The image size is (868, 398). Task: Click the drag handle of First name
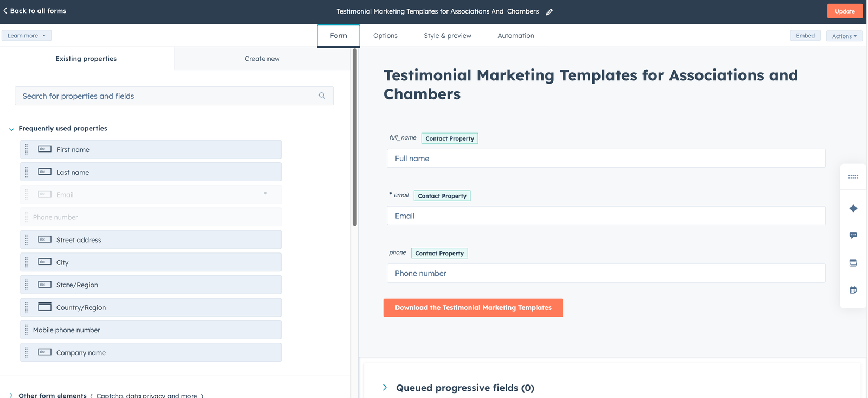pyautogui.click(x=26, y=149)
